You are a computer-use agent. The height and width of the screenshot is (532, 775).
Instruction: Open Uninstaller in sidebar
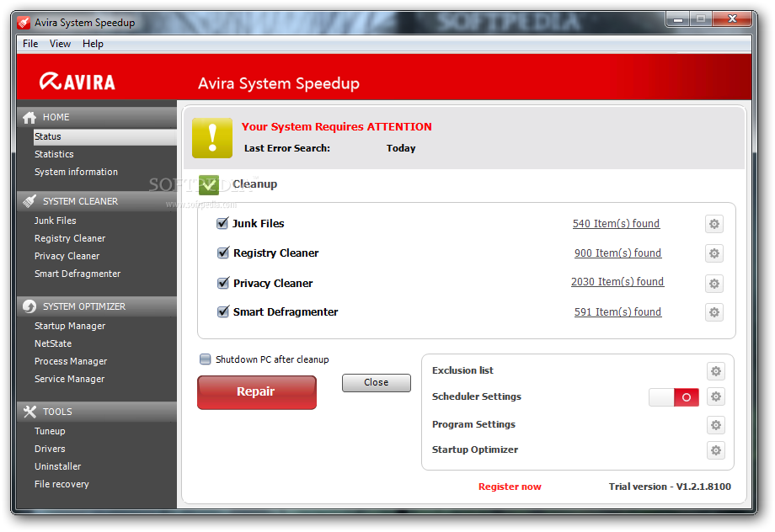(x=57, y=466)
